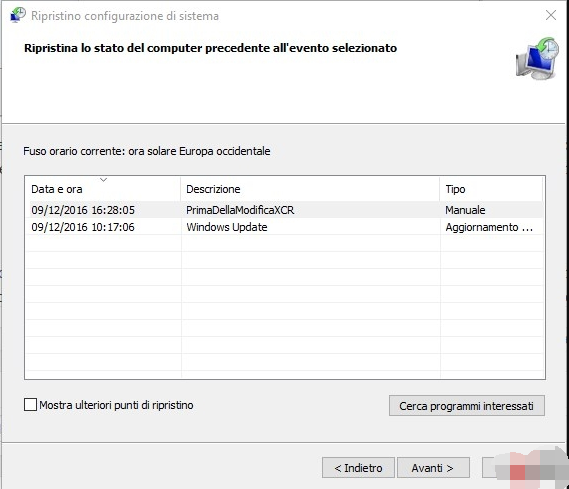Sort by the Tipo column header
The height and width of the screenshot is (489, 569).
pyautogui.click(x=491, y=189)
